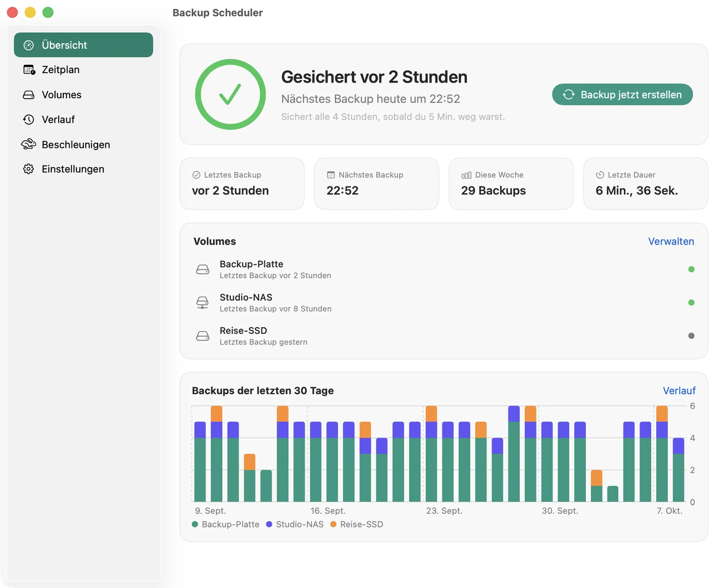Click the green Backup-Platte legend swatch
727x588 pixels.
coord(195,524)
